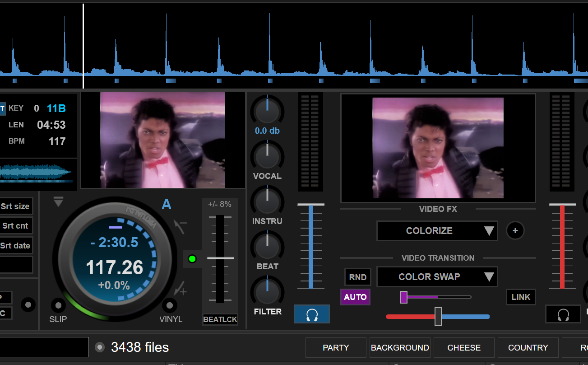588x365 pixels.
Task: Click the Srt size button
Action: point(15,206)
